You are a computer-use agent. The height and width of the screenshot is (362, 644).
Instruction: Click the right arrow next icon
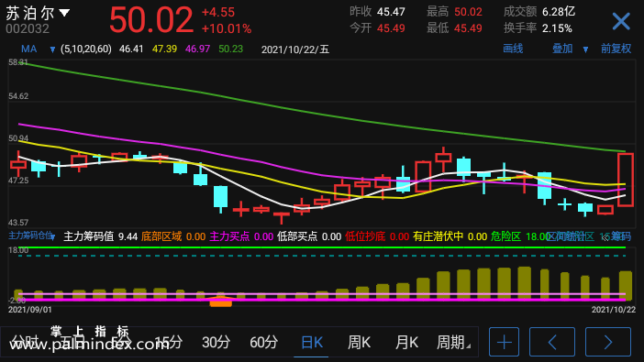pyautogui.click(x=608, y=342)
